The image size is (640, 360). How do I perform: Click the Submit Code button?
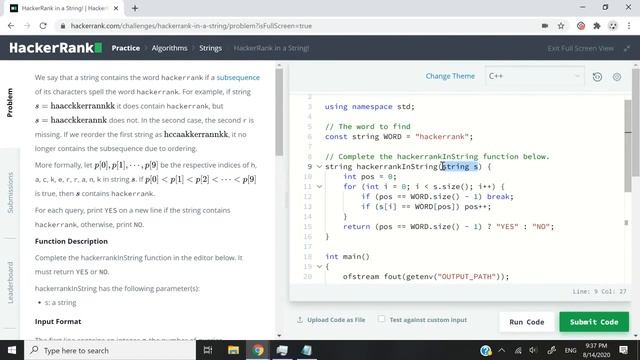pyautogui.click(x=594, y=322)
